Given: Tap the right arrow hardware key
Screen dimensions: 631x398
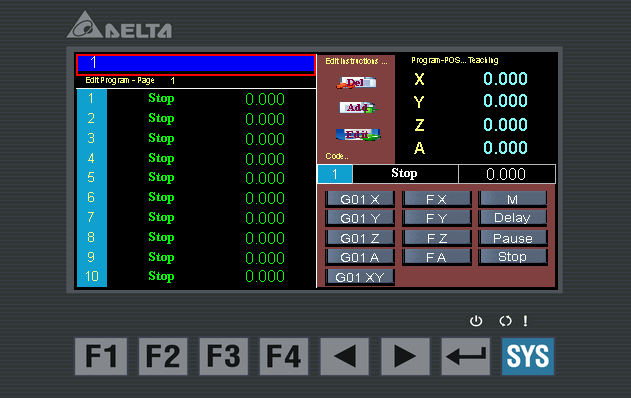Looking at the screenshot, I should (x=405, y=357).
